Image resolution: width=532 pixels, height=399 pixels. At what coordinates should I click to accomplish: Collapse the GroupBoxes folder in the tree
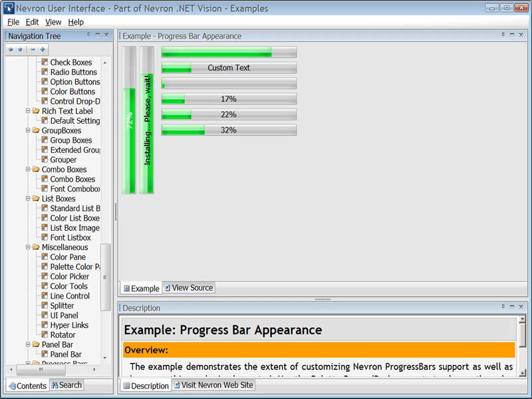29,130
